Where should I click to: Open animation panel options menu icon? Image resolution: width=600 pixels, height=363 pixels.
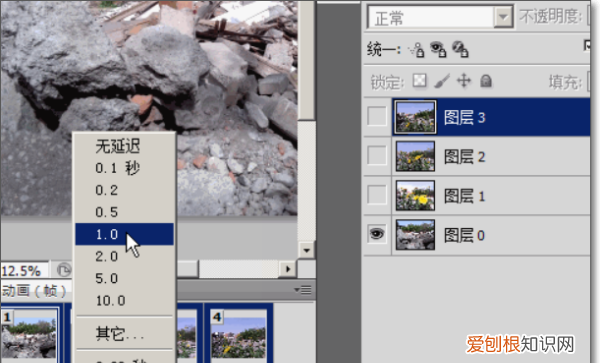coord(303,290)
